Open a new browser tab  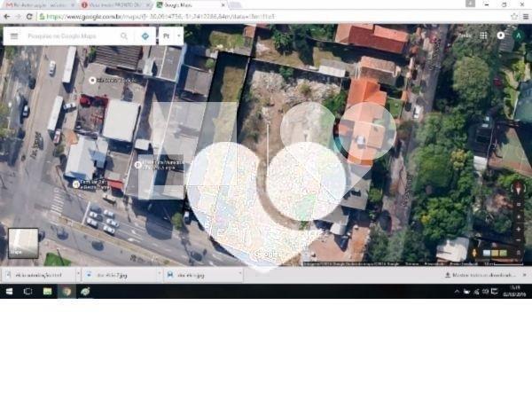point(235,5)
